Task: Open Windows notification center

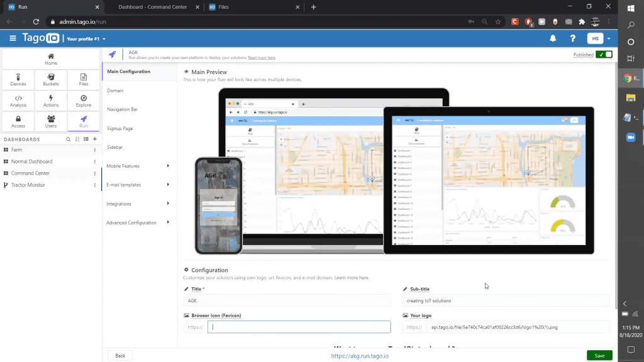Action: click(631, 349)
